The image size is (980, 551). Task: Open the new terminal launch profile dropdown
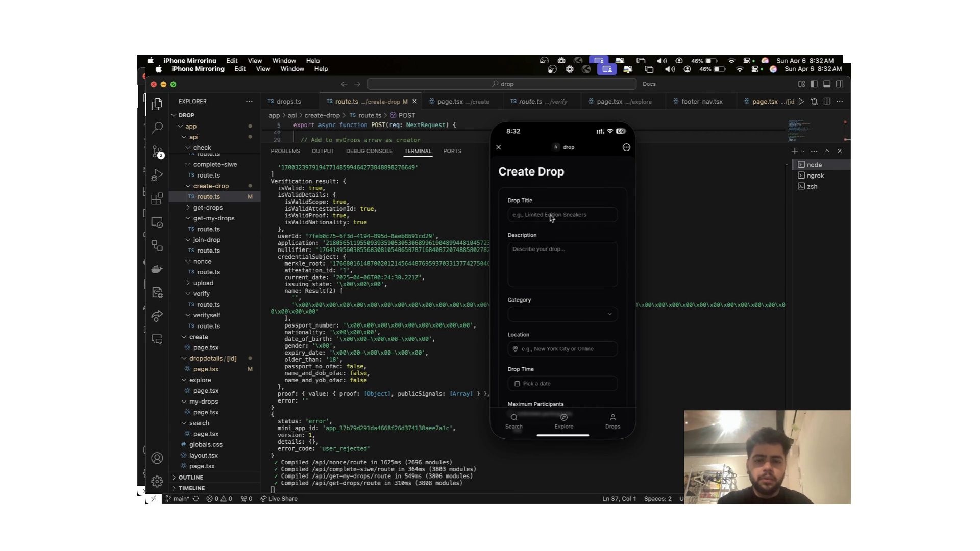pos(803,151)
